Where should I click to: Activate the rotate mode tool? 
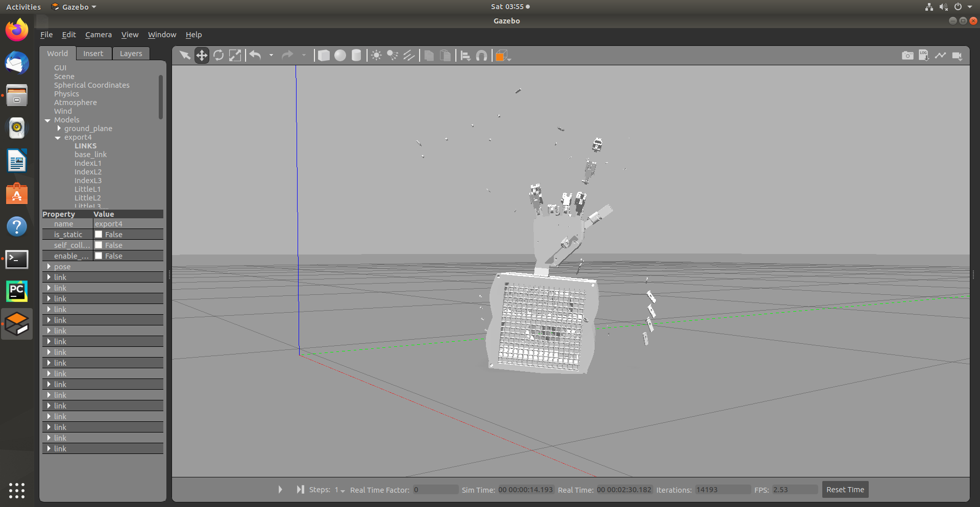[218, 55]
